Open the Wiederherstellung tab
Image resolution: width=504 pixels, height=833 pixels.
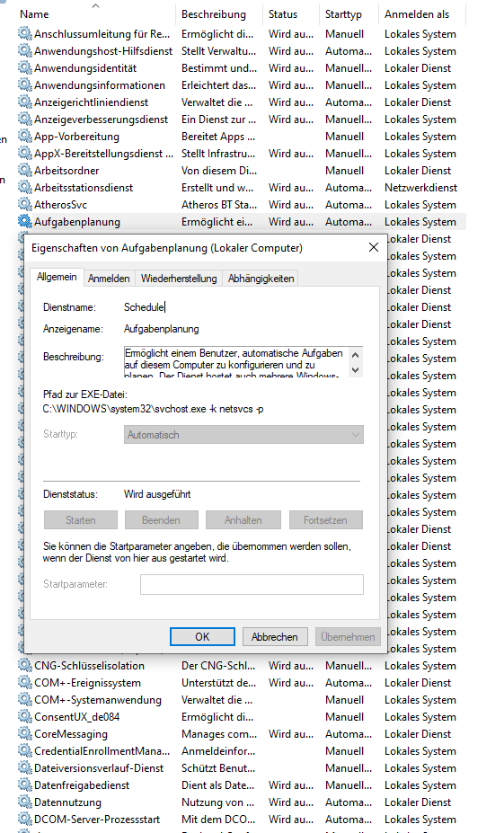[179, 279]
